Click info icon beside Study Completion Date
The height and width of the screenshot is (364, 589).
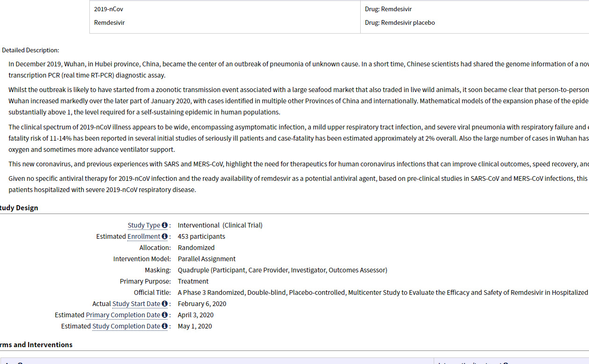pyautogui.click(x=165, y=326)
